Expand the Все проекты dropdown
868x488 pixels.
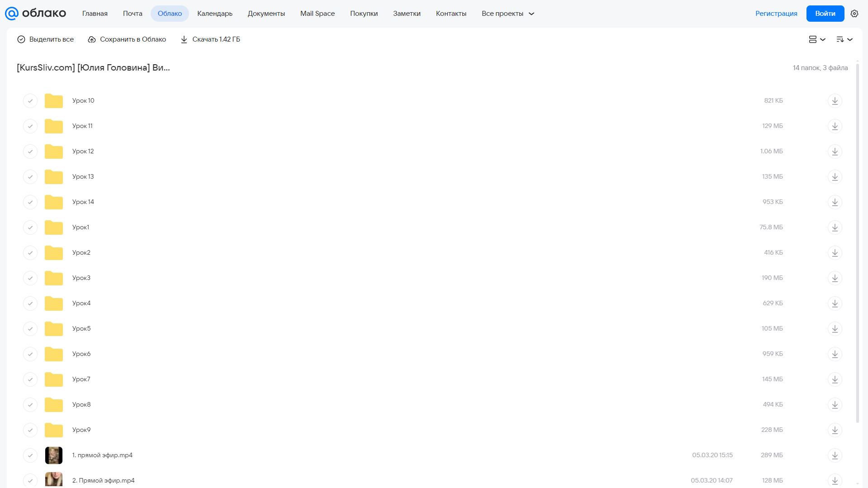508,14
